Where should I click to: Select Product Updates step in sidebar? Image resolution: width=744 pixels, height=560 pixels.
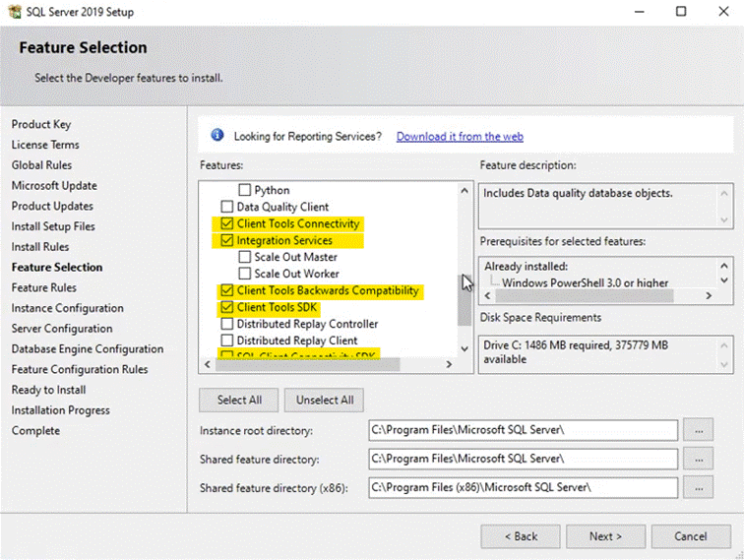[52, 206]
